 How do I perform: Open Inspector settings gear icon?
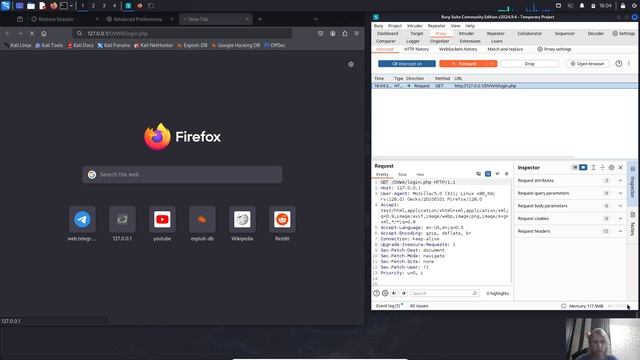pyautogui.click(x=611, y=167)
